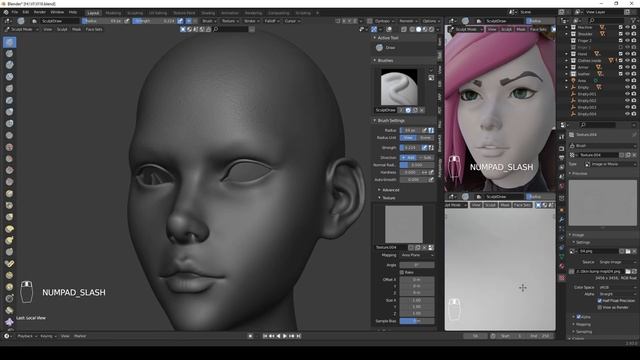Open the Edit menu

coord(26,12)
